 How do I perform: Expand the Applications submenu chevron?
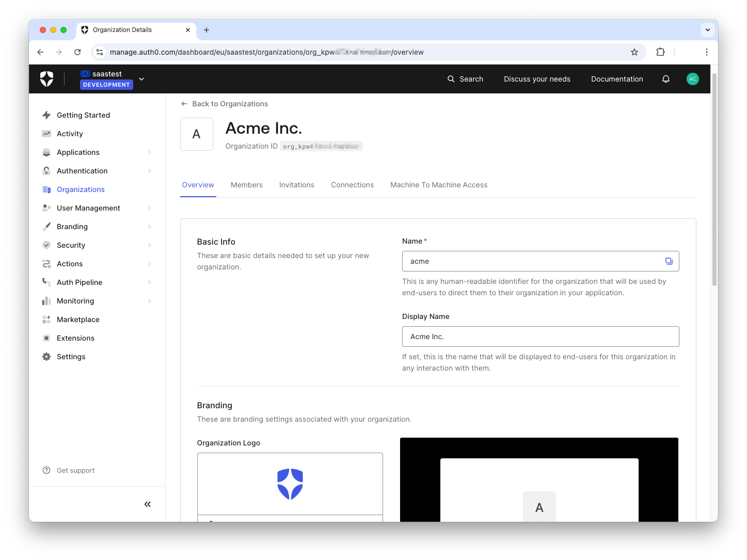pyautogui.click(x=150, y=152)
